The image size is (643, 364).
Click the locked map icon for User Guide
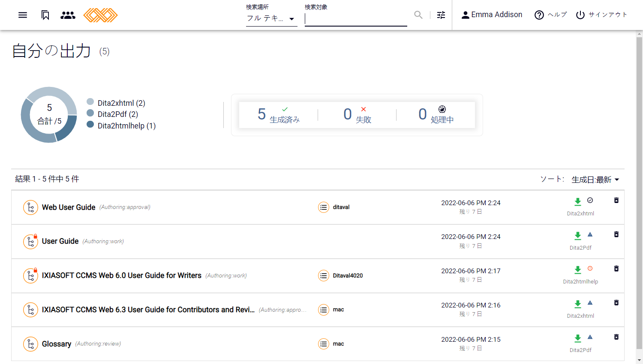coord(30,242)
